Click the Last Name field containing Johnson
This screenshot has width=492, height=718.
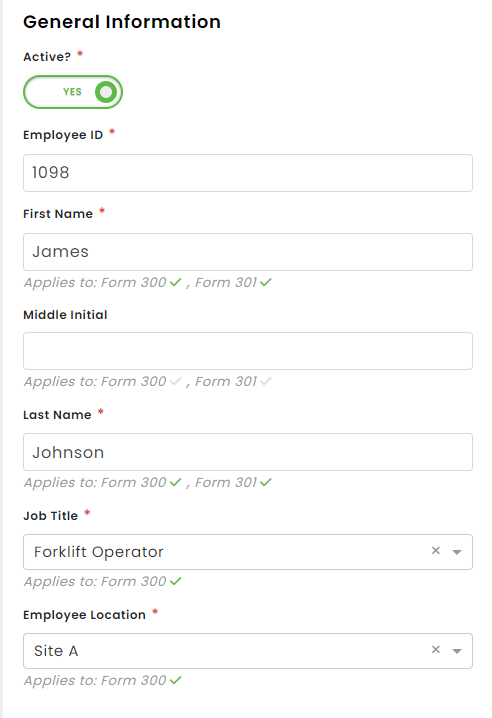click(x=248, y=452)
